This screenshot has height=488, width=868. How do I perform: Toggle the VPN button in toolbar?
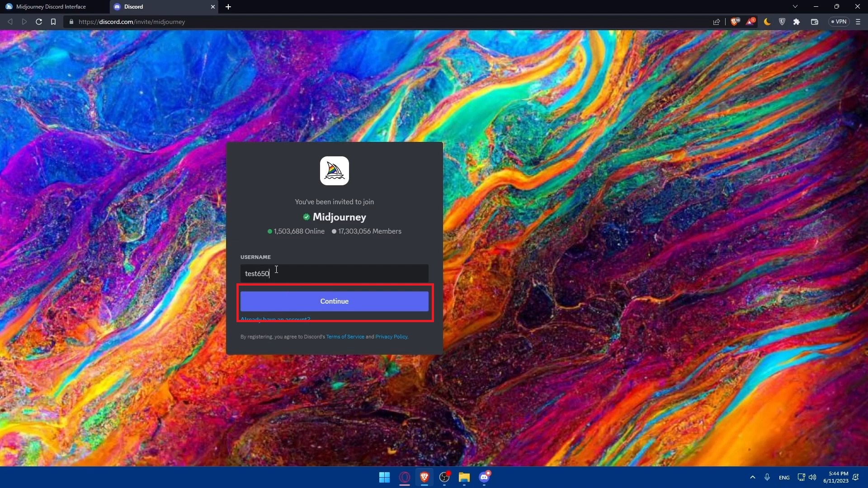point(839,22)
